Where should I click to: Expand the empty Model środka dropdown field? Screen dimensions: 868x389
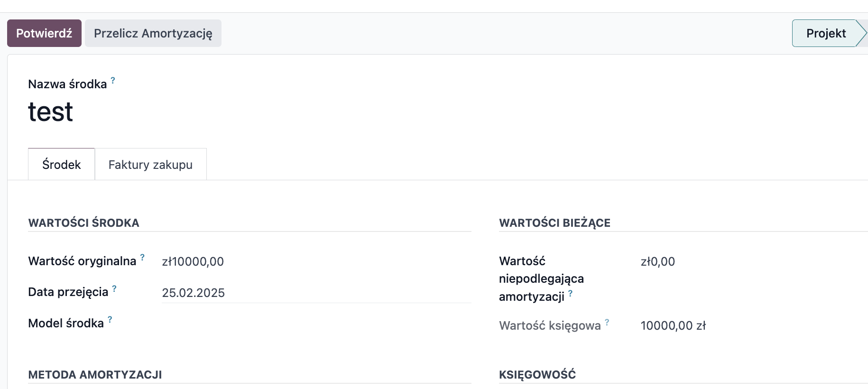[x=316, y=324]
